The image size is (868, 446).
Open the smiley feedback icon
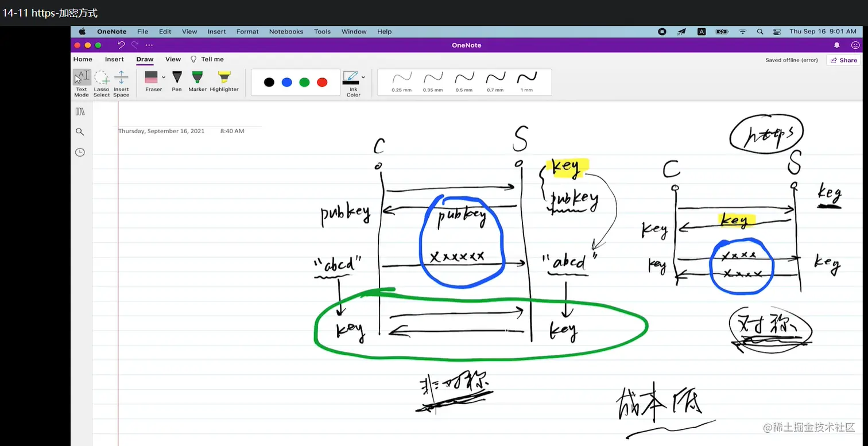[855, 45]
